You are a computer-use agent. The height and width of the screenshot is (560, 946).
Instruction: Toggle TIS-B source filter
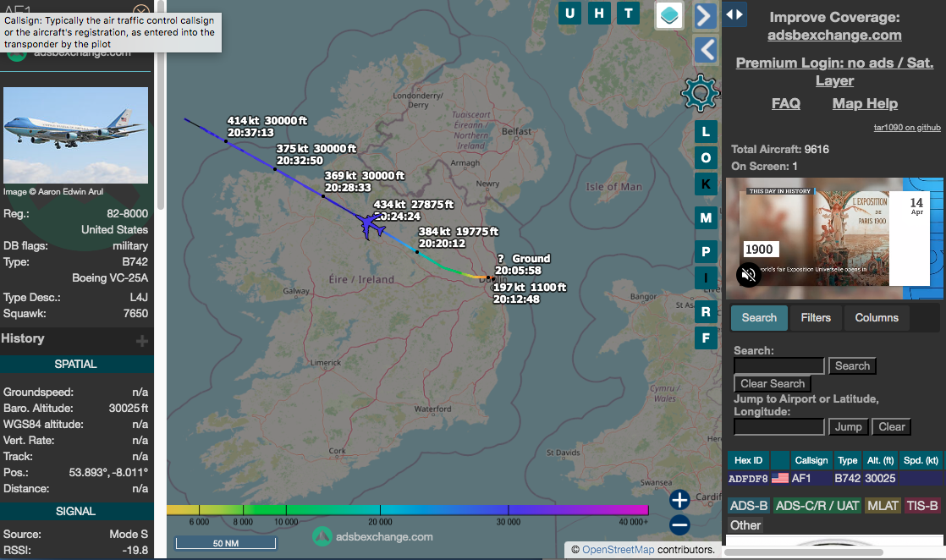coord(921,506)
